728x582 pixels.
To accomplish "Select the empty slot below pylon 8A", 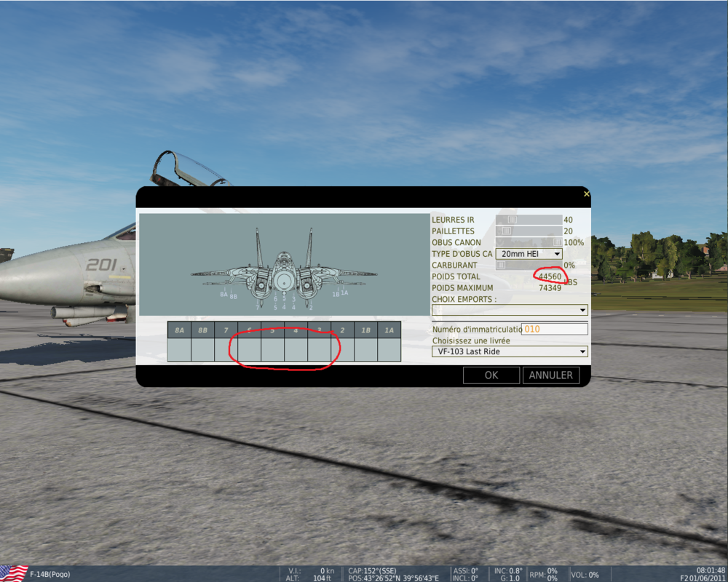I will click(x=179, y=349).
